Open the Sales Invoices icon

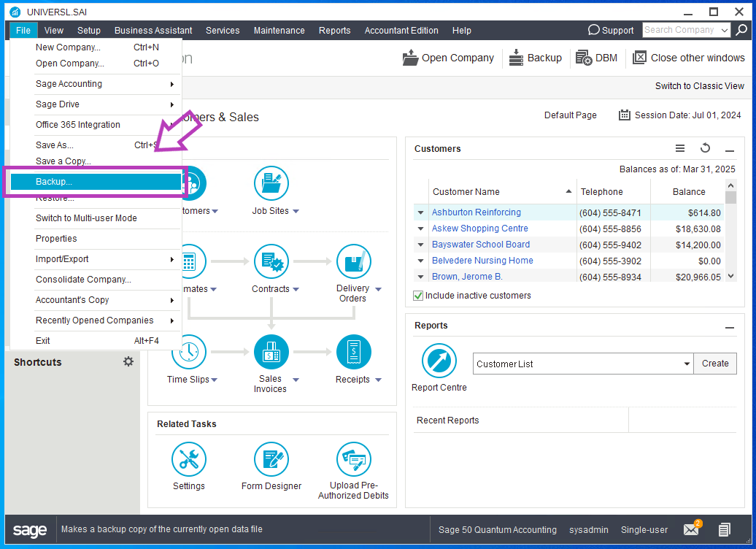[x=271, y=352]
